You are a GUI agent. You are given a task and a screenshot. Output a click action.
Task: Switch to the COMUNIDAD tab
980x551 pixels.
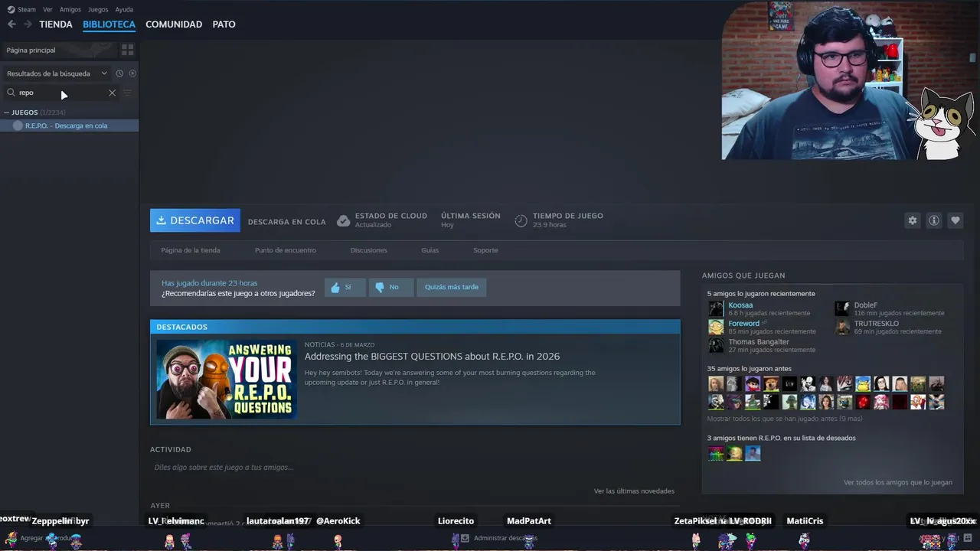(174, 24)
